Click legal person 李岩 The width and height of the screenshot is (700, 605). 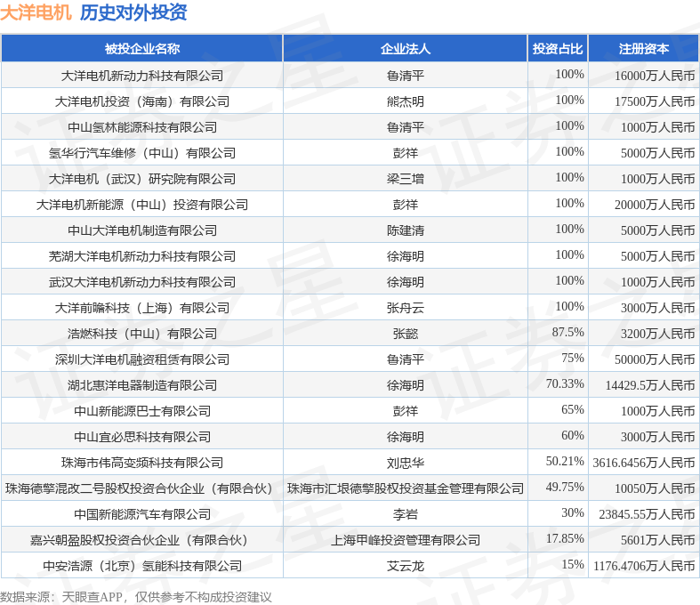[406, 514]
